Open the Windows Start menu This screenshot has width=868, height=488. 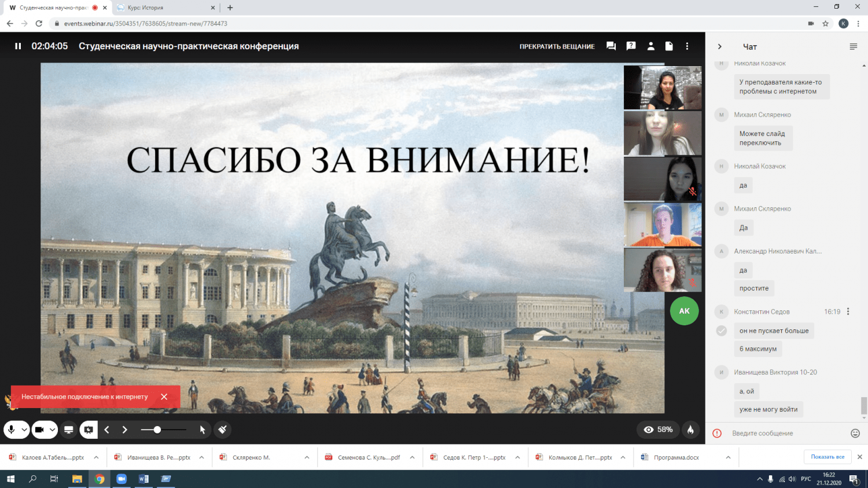pos(10,479)
